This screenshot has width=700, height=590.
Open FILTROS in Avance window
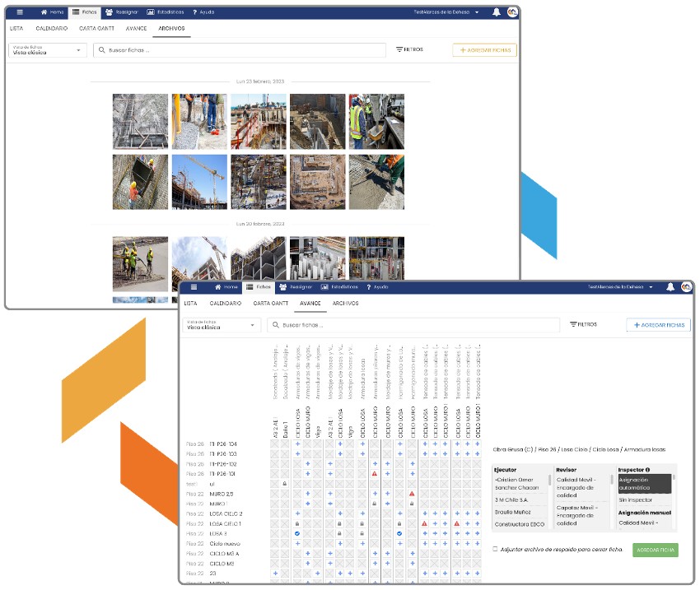pos(583,325)
